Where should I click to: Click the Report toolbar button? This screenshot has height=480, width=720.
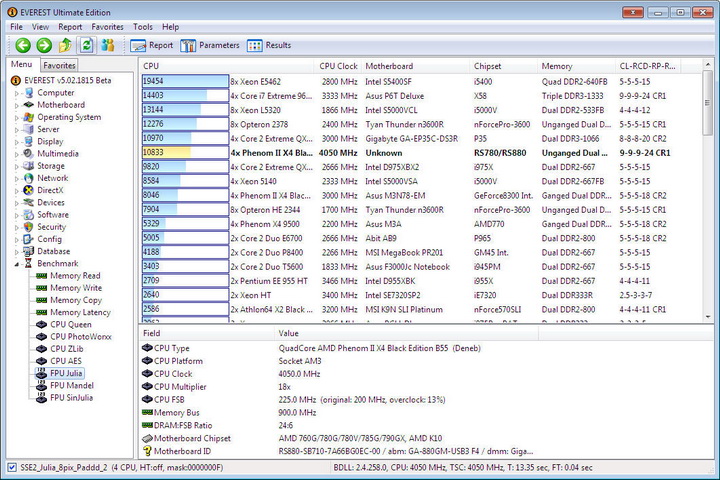coord(152,45)
